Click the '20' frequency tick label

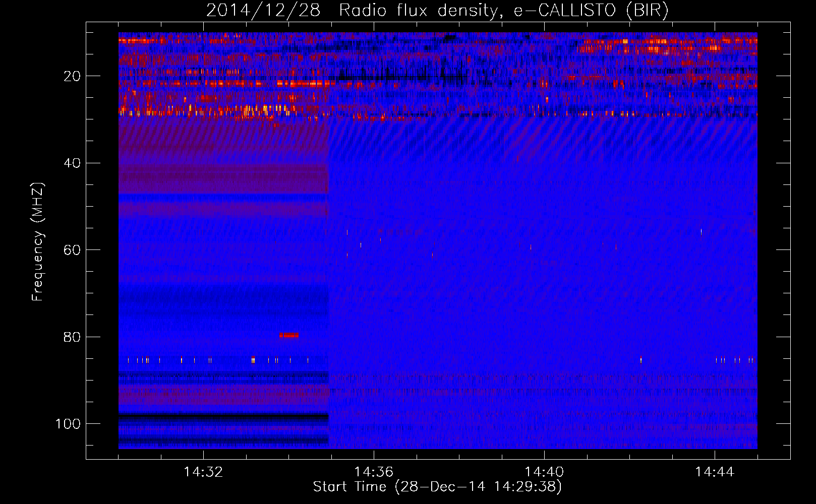coord(72,76)
